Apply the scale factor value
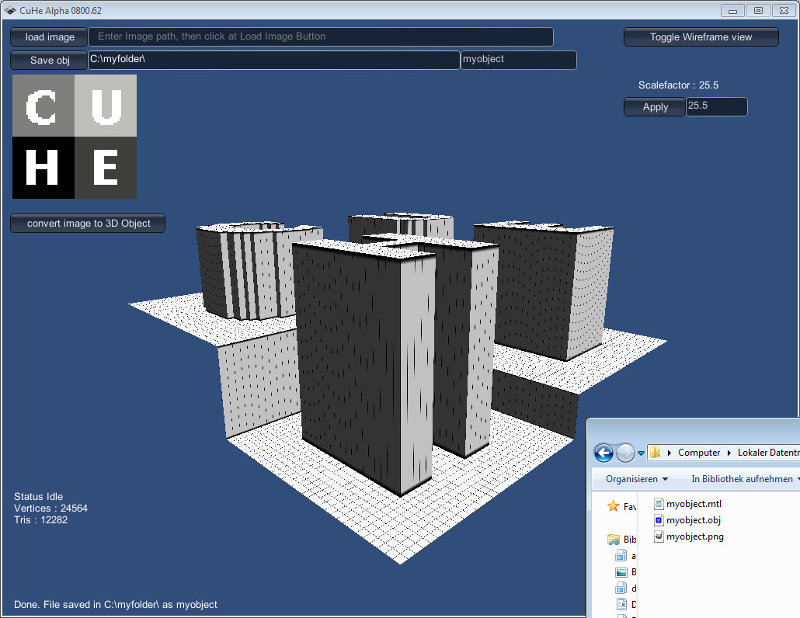This screenshot has width=800, height=618. [655, 107]
